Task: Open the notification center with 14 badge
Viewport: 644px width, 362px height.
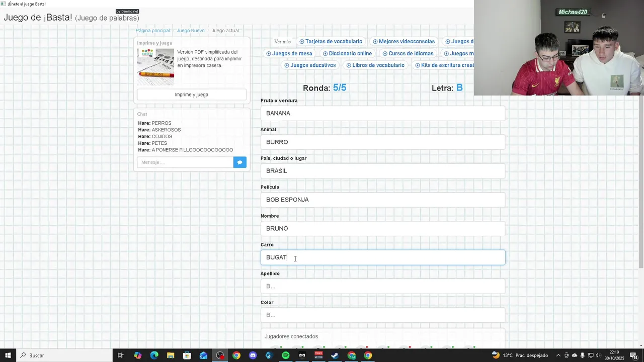Action: (634, 355)
